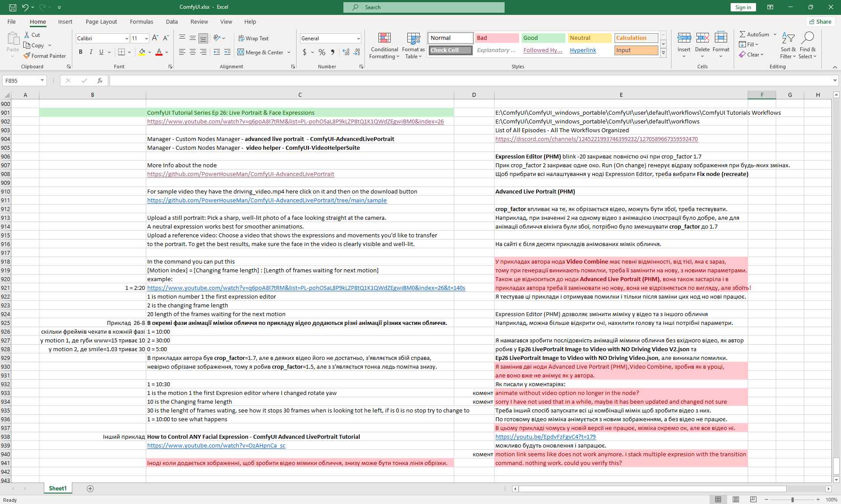Expand the General number format dropdown
Viewport: 841px width, 504px height.
(358, 39)
